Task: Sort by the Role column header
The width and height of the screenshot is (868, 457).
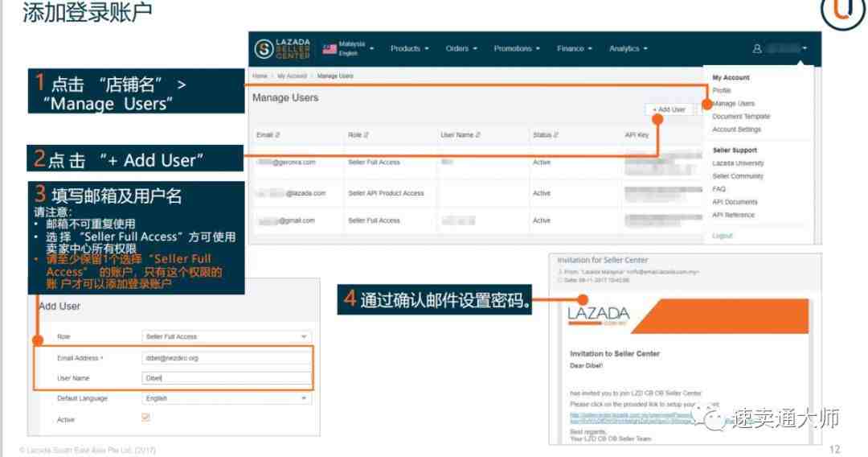Action: pos(358,135)
